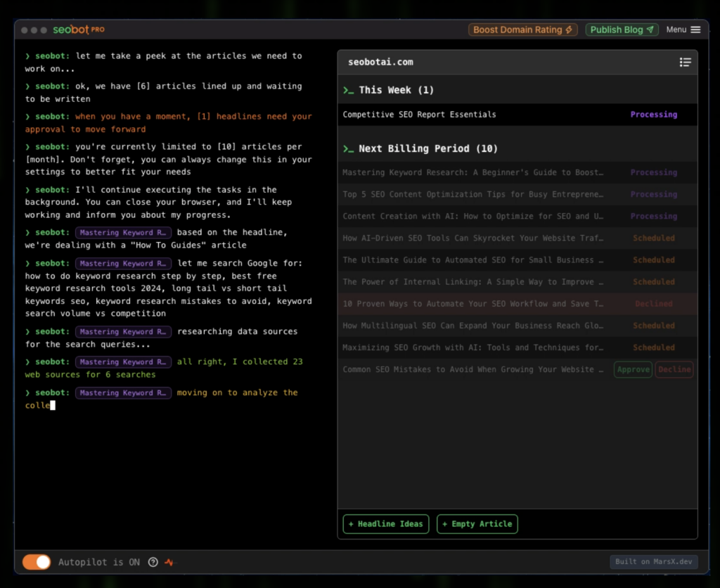Screen dimensions: 720x588
Task: Disable the Autopilot switch
Action: coord(37,562)
